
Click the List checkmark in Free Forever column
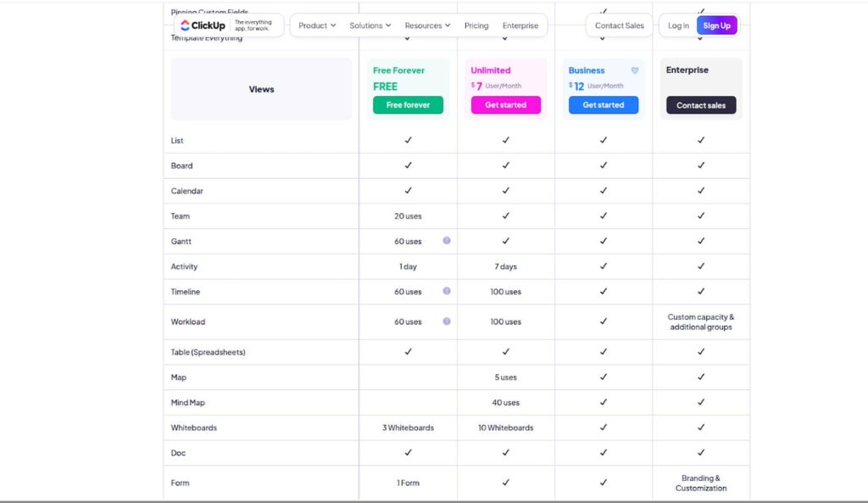(408, 140)
